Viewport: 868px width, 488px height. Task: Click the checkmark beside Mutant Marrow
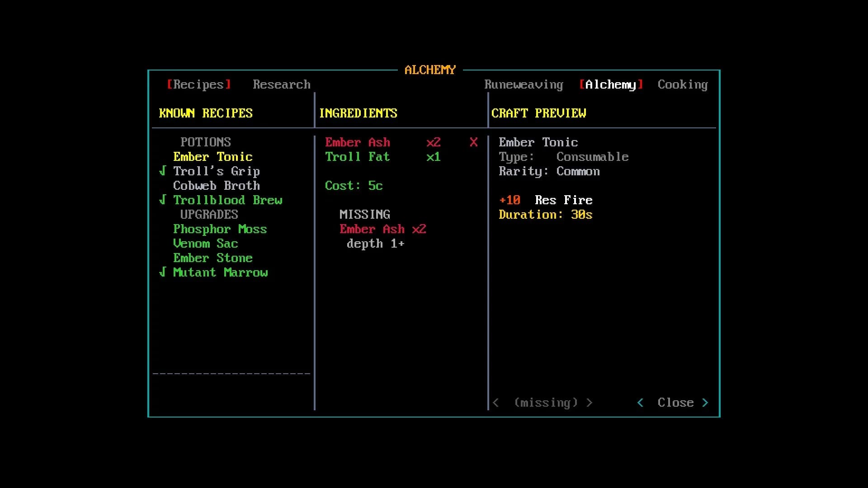tap(163, 272)
